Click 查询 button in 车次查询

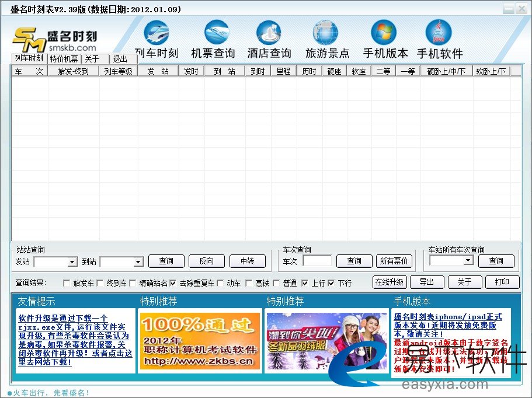point(354,261)
